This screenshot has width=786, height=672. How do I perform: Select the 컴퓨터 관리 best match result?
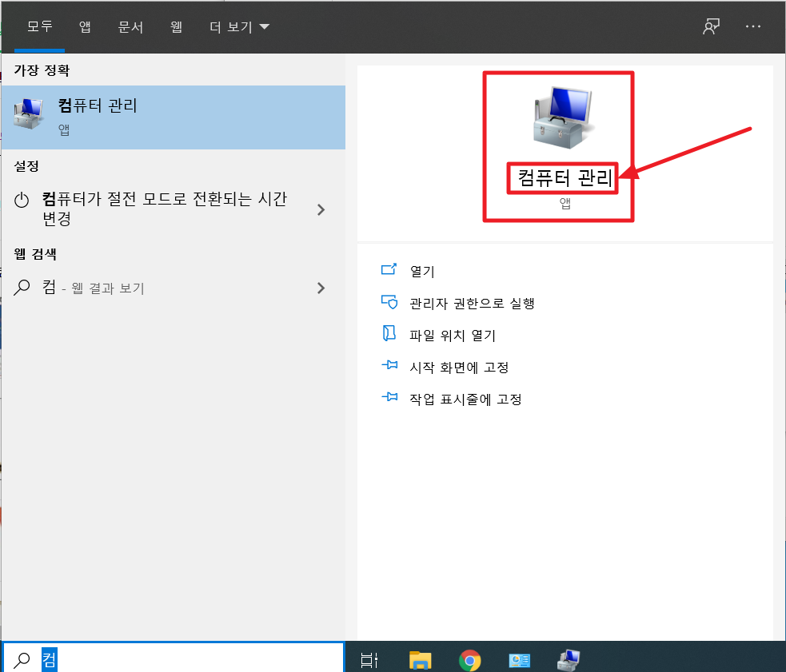pyautogui.click(x=174, y=117)
